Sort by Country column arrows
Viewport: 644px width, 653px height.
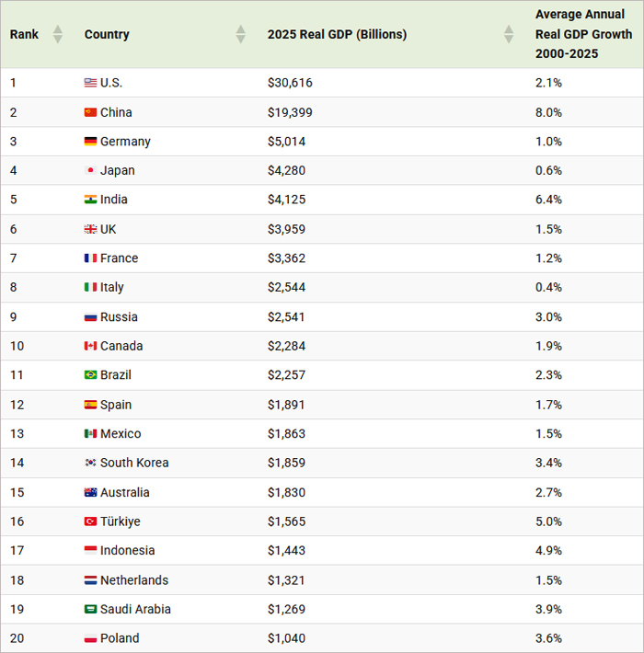click(241, 34)
